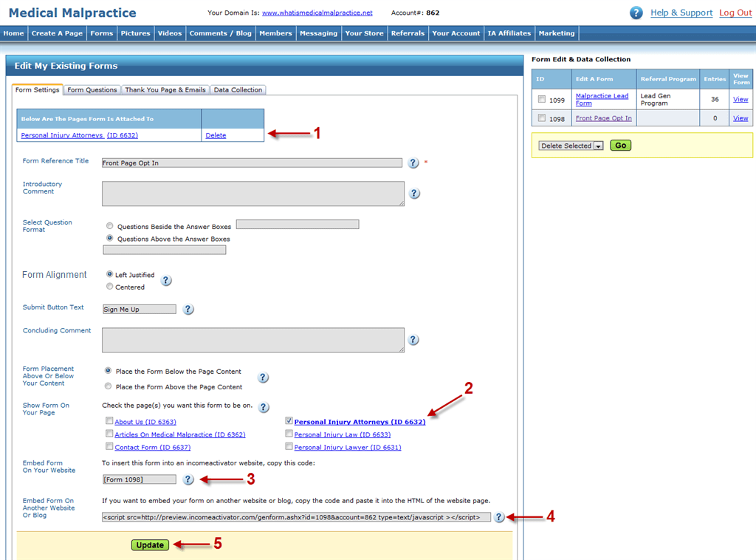Check Personal Injury Law (ID 6633) box
The width and height of the screenshot is (756, 560).
point(289,434)
